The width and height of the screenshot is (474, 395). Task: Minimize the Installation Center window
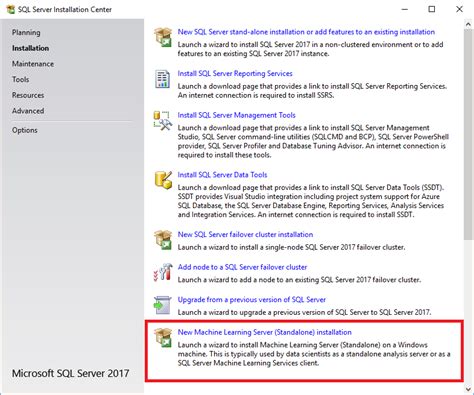pyautogui.click(x=405, y=9)
